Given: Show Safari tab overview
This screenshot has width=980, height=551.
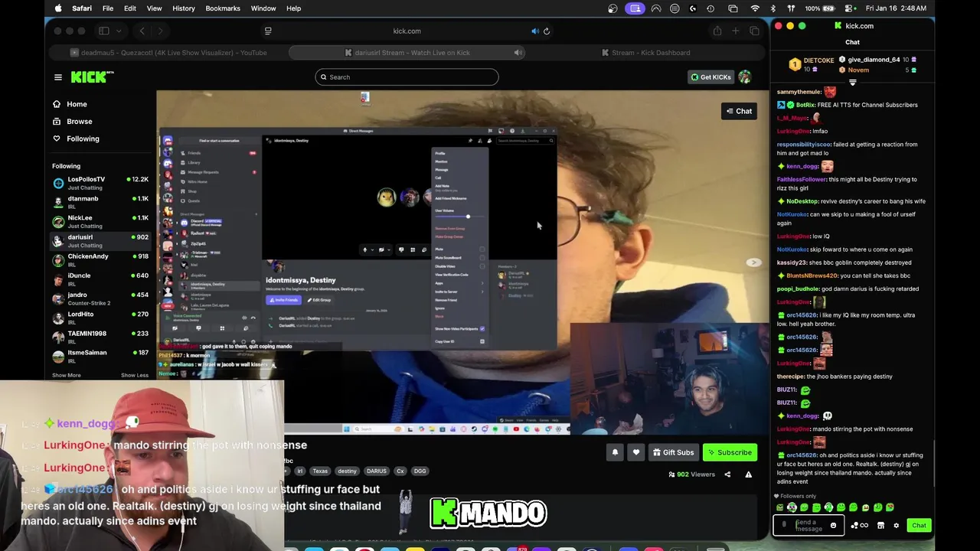Looking at the screenshot, I should pyautogui.click(x=754, y=31).
